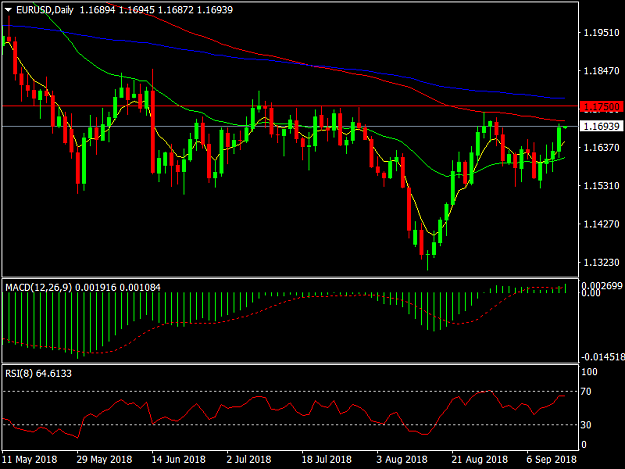Click the 1.17500 red price level label
This screenshot has width=625, height=469.
tap(601, 106)
